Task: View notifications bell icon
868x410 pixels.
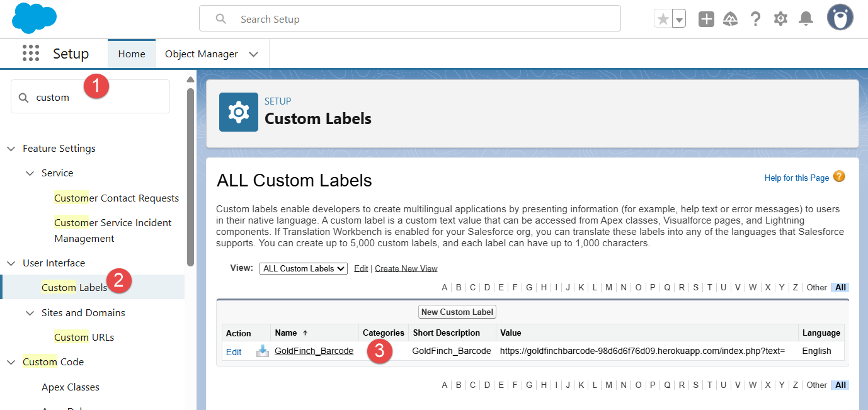Action: pos(806,19)
